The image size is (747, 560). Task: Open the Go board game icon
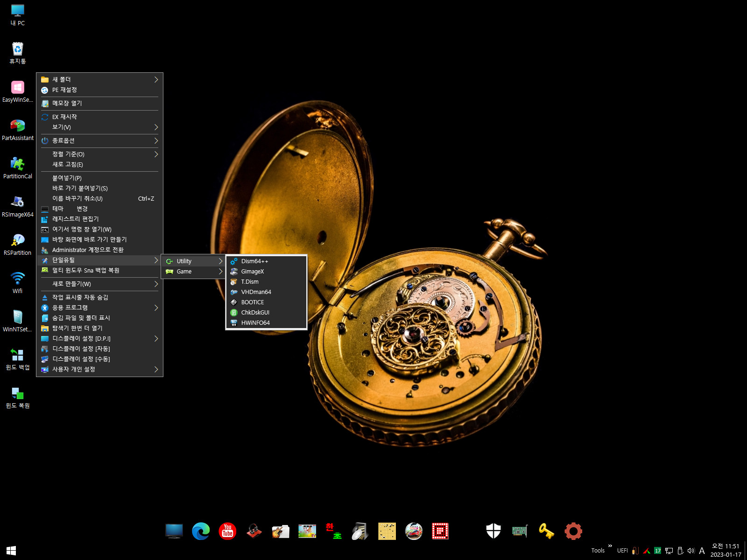387,531
